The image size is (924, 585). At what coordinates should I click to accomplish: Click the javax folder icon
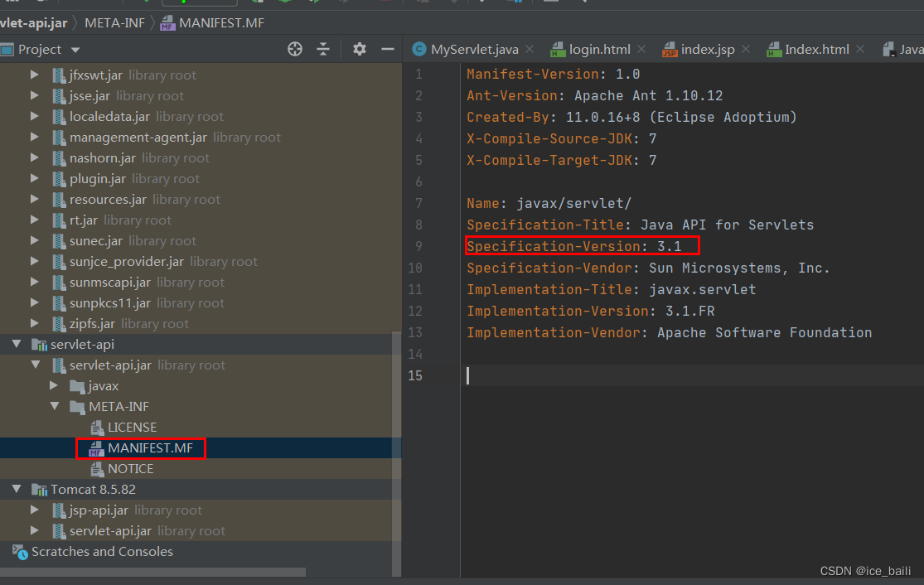[x=77, y=386]
